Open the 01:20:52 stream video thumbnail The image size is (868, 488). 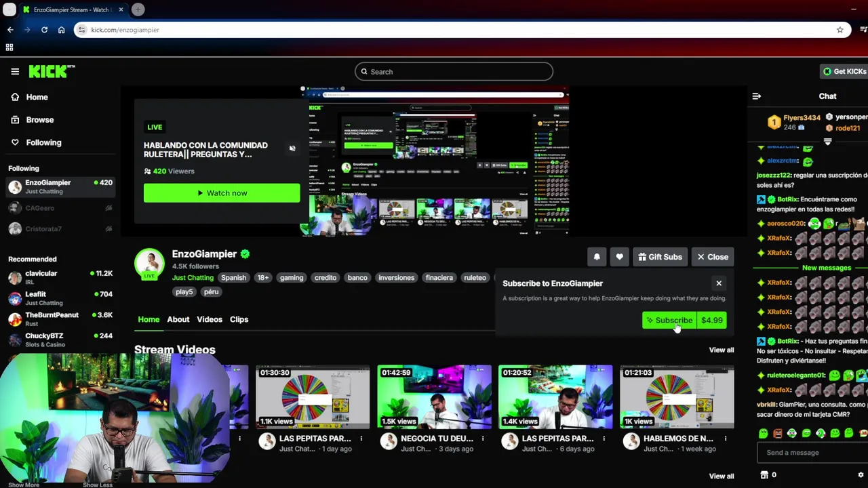[x=555, y=397]
